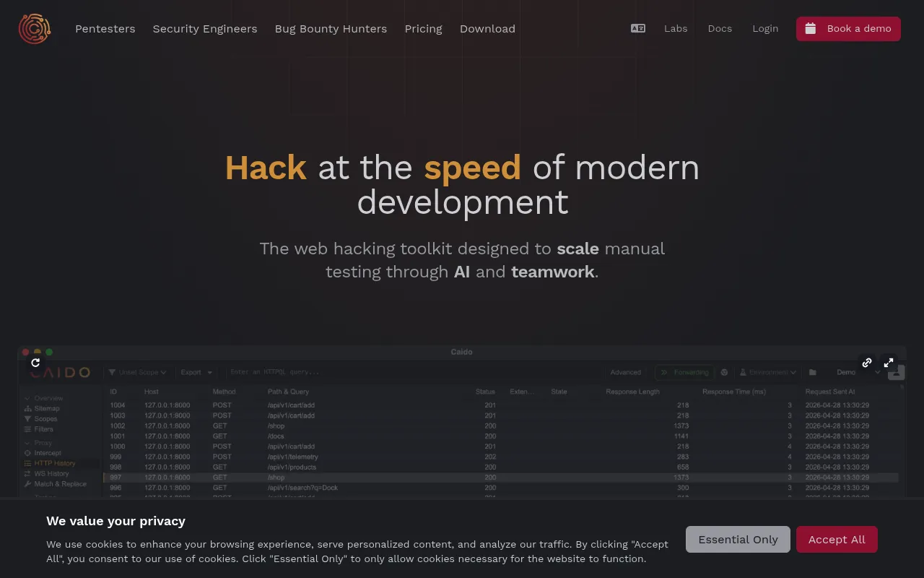Select the /api/v1/products request row
Viewport: 924px width, 578px height.
pyautogui.click(x=502, y=467)
